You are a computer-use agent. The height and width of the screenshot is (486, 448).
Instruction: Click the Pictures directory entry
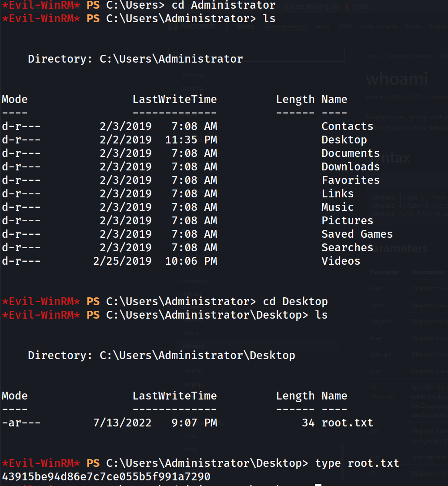(x=347, y=221)
